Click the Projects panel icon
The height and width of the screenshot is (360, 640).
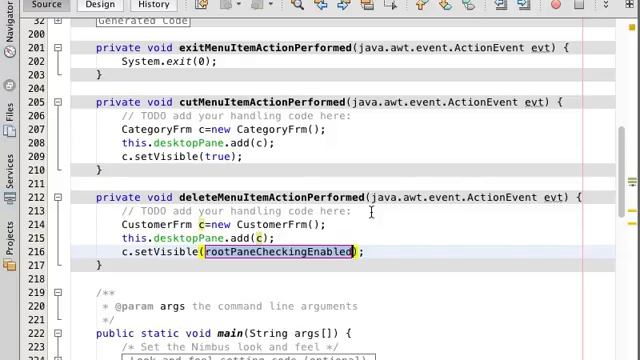coord(10,265)
